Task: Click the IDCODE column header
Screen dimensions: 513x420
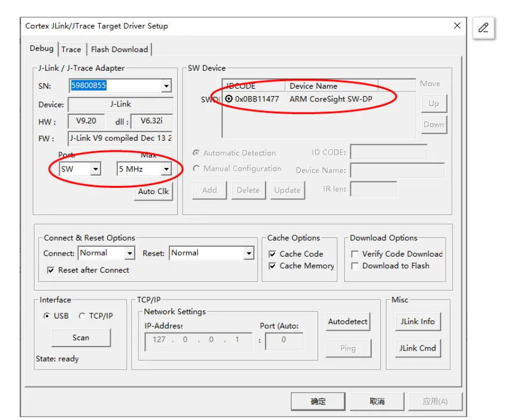Action: point(253,86)
